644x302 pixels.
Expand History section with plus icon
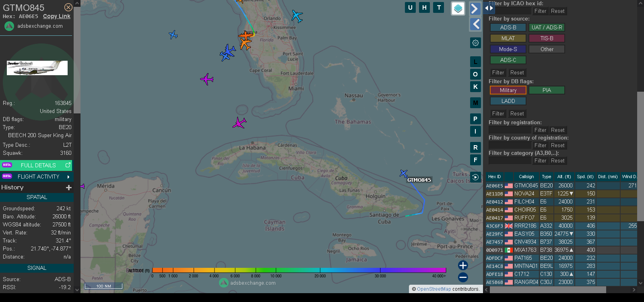pyautogui.click(x=69, y=187)
